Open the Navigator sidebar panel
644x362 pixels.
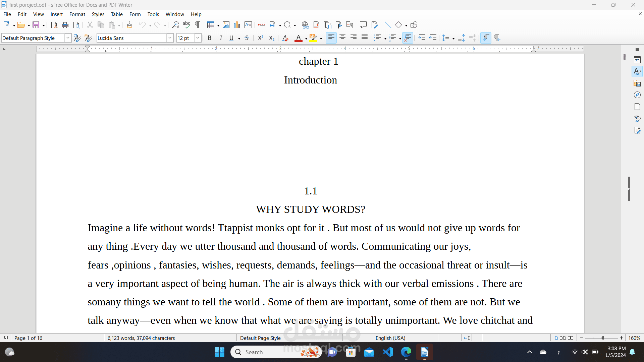click(x=637, y=95)
